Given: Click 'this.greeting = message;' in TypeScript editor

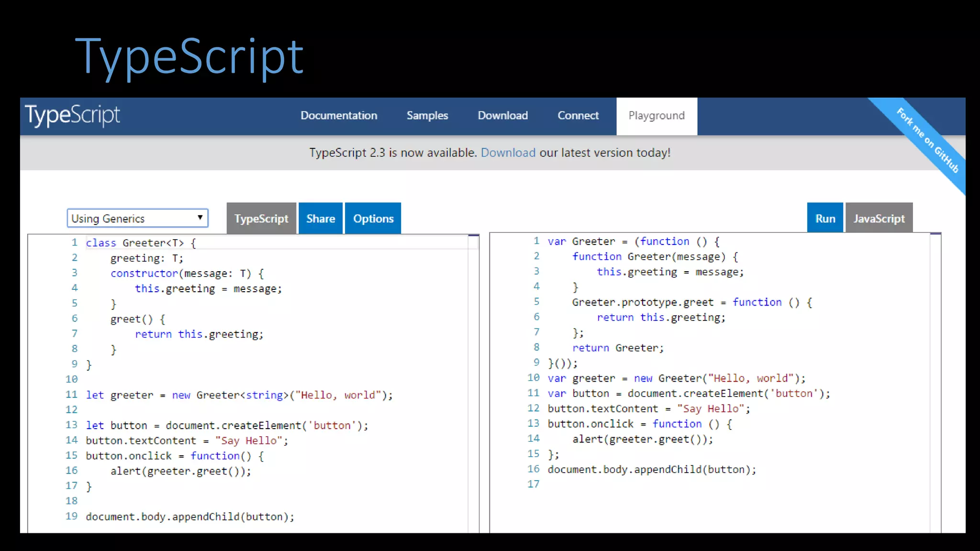Looking at the screenshot, I should 209,289.
